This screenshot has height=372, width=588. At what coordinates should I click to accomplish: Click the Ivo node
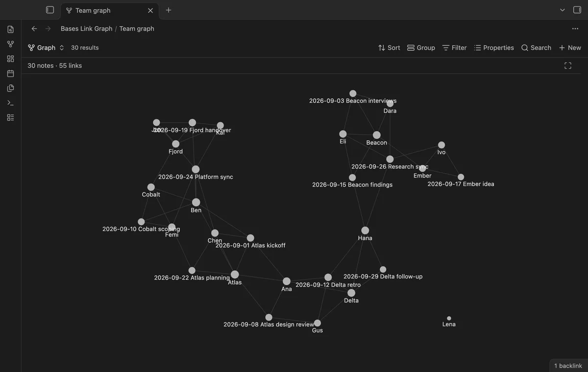click(x=441, y=145)
